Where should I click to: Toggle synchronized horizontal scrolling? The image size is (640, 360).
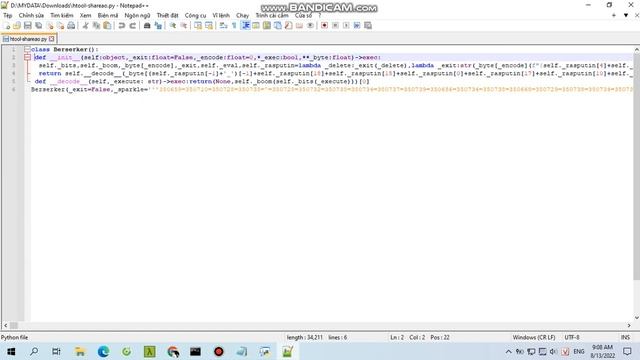click(209, 25)
